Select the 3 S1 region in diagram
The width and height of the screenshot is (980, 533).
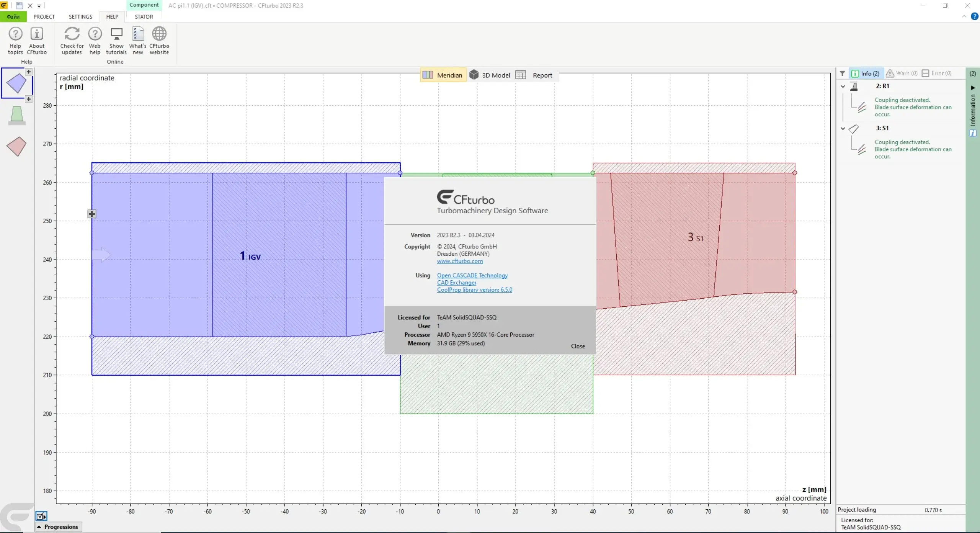pos(695,237)
